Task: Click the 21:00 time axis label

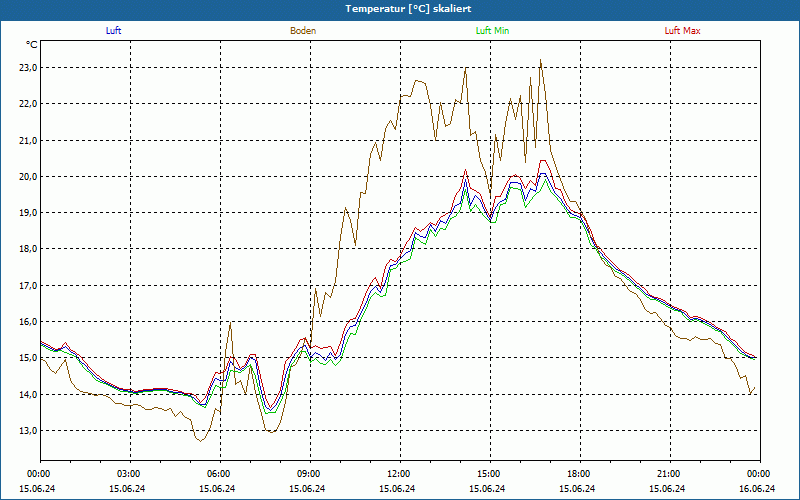Action: (x=670, y=473)
